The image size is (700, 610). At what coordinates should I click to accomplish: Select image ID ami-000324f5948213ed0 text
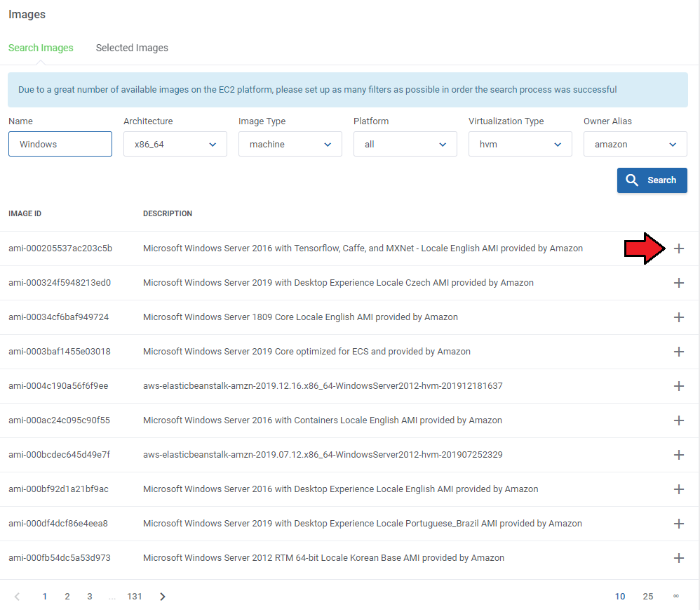60,283
